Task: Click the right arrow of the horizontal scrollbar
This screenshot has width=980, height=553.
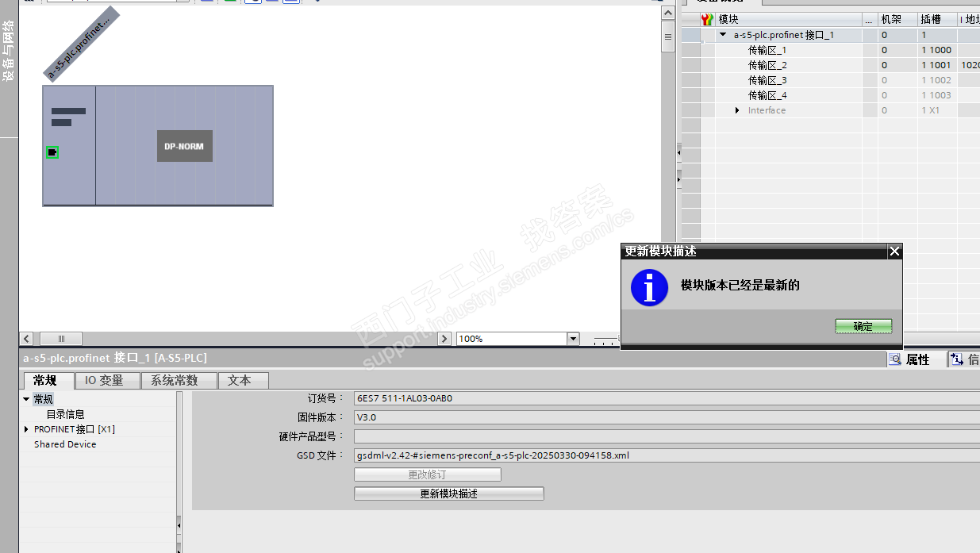Action: [444, 339]
